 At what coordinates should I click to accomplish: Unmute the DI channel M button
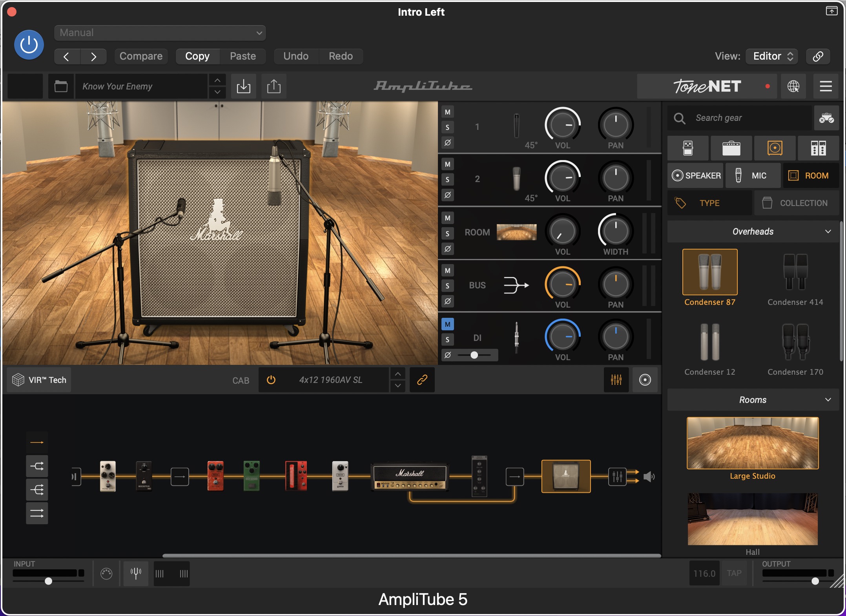(447, 324)
